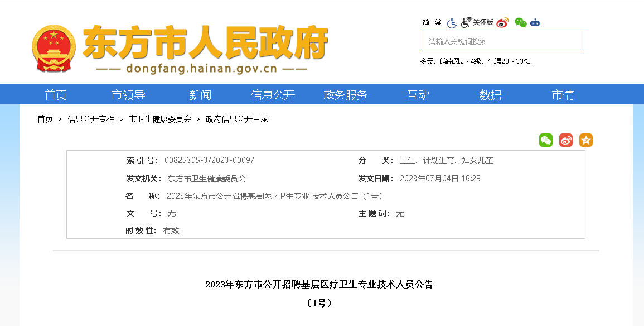Focus the keyword search box
644x326 pixels.
click(502, 41)
